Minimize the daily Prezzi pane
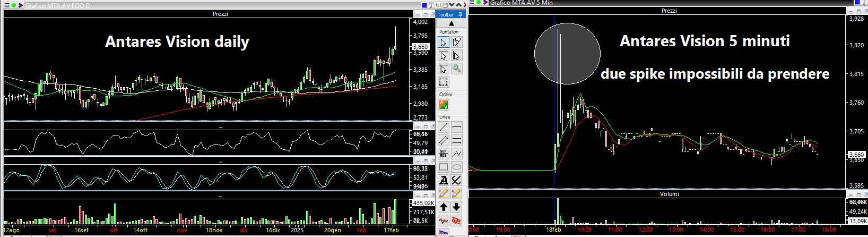The width and height of the screenshot is (868, 237). point(418,14)
